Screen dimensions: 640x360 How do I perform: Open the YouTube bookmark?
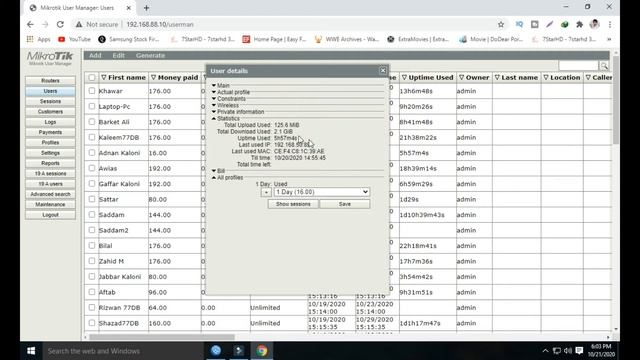coord(74,39)
